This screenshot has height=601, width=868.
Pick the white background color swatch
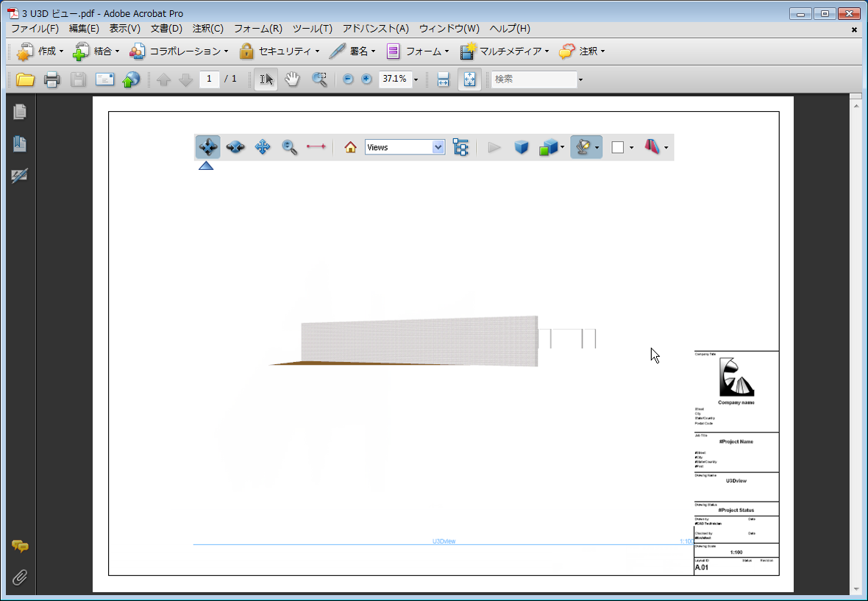tap(617, 147)
